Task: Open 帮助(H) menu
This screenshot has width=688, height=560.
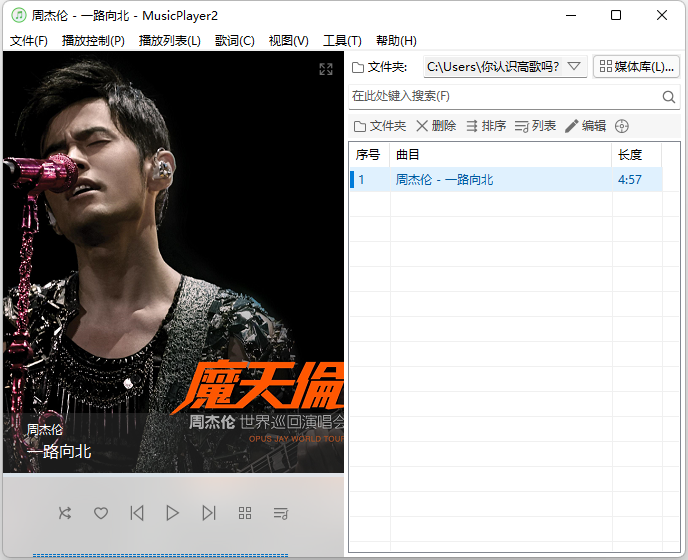Action: [x=396, y=41]
